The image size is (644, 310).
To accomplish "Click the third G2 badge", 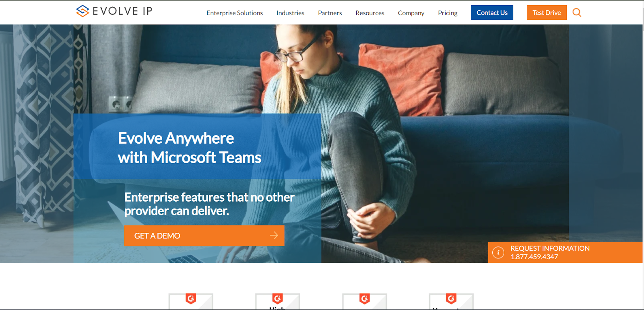I will point(365,301).
